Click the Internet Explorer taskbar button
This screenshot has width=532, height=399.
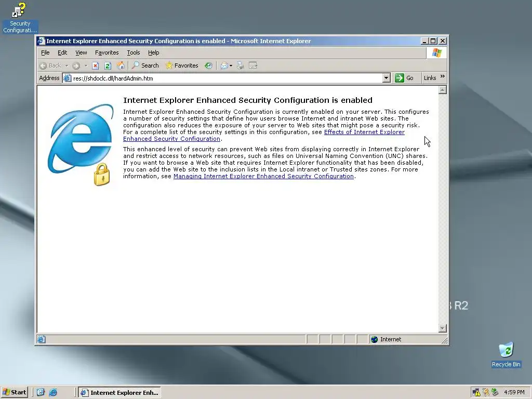click(x=119, y=393)
